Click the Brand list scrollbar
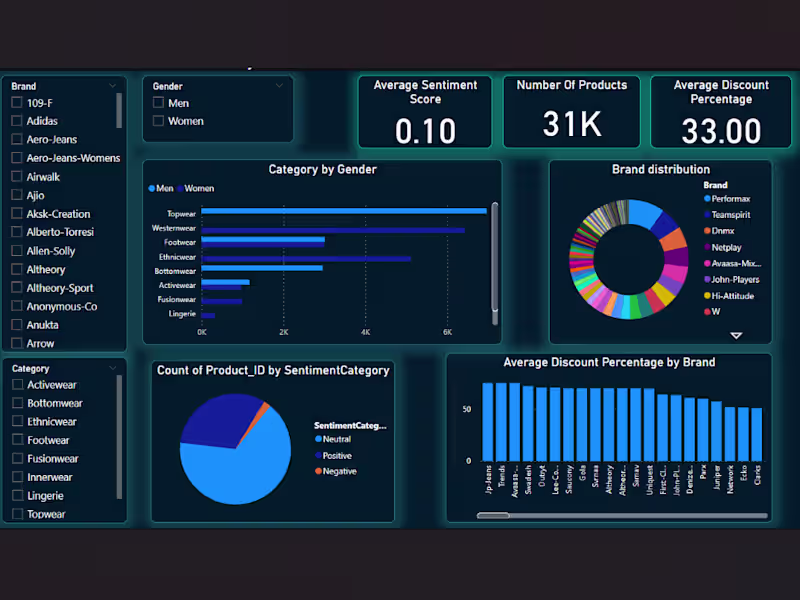 (x=119, y=110)
